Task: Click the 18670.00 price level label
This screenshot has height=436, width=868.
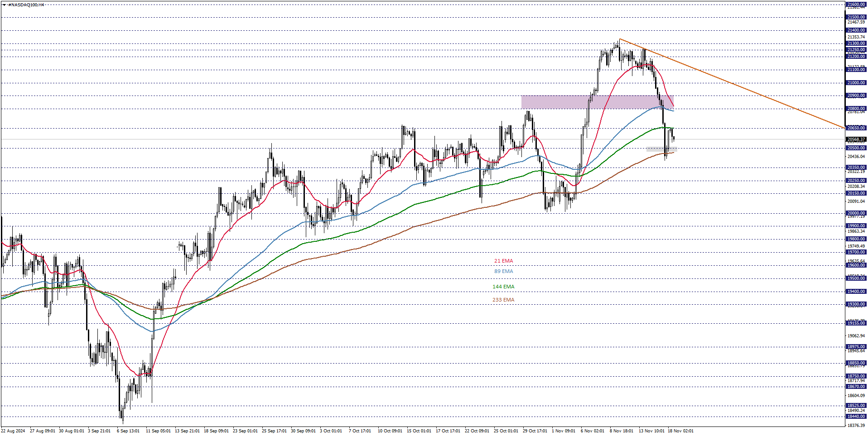Action: [856, 387]
